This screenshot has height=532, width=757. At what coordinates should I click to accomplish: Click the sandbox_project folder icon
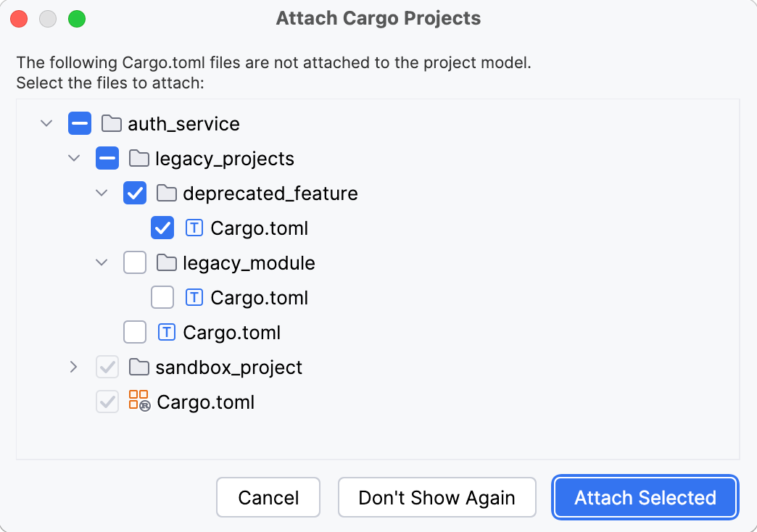coord(138,367)
